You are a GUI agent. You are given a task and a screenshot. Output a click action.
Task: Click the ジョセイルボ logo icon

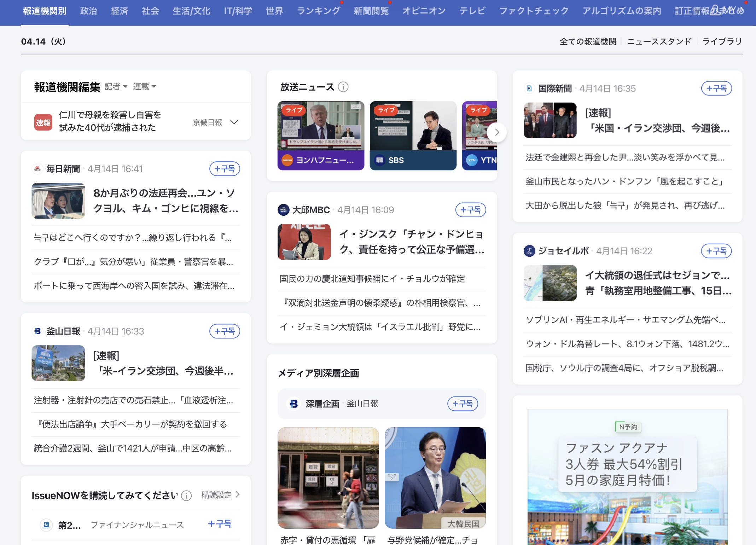point(529,251)
